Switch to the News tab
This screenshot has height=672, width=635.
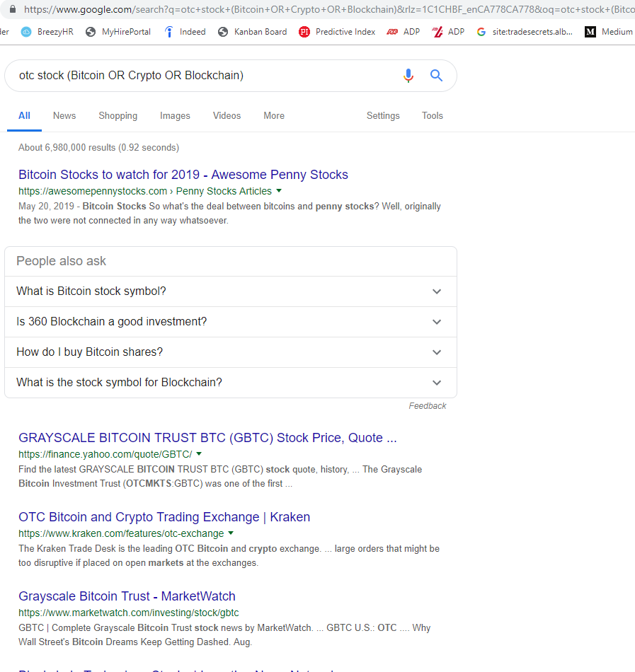coord(64,116)
